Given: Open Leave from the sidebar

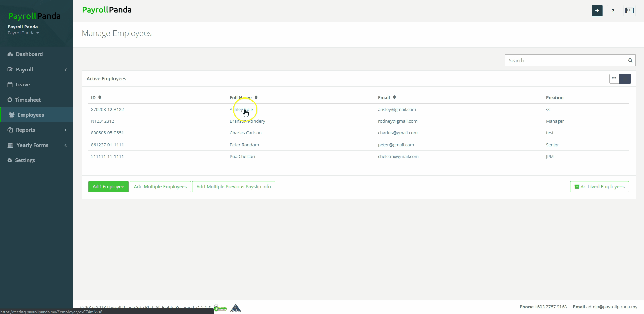Looking at the screenshot, I should (22, 85).
